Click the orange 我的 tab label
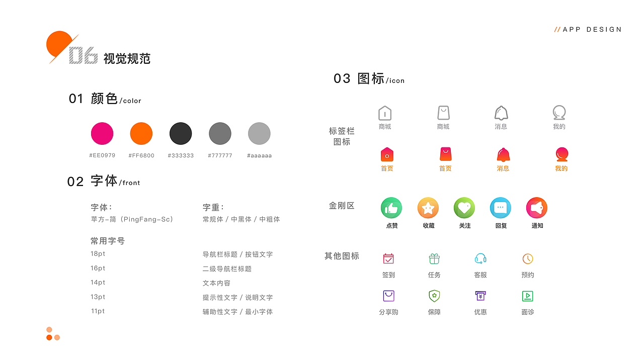 click(x=561, y=168)
